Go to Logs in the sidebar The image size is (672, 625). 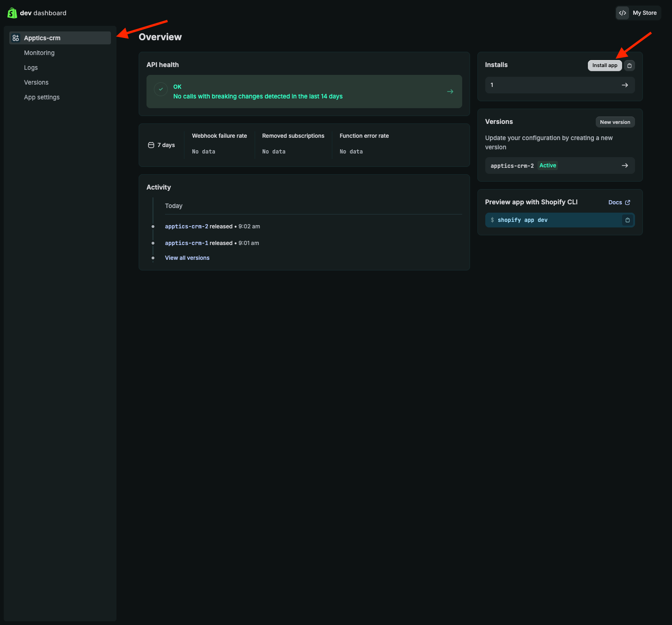point(31,67)
